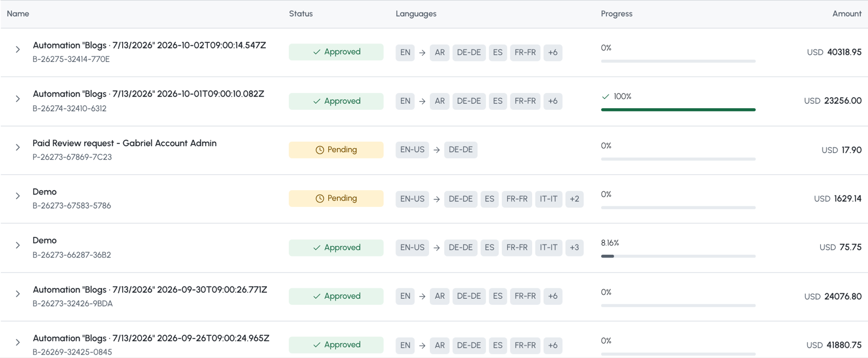Show +2 more languages for Demo B-26273-67583-5786
This screenshot has width=868, height=358.
click(574, 199)
